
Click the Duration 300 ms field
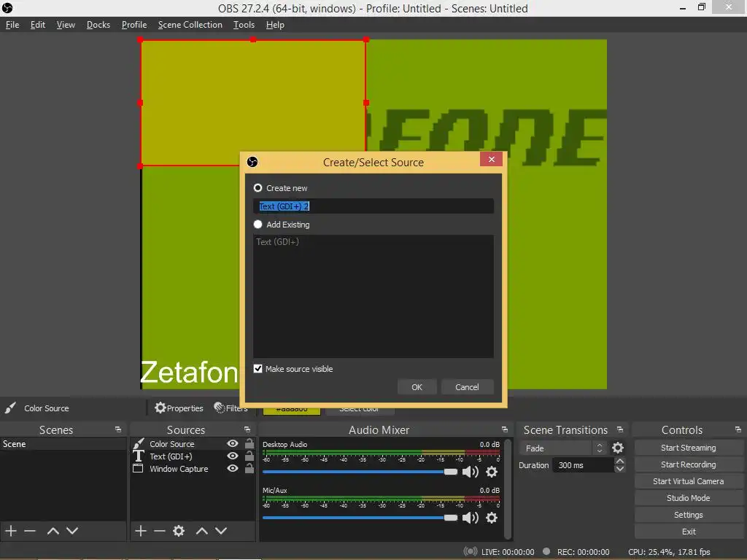point(583,465)
